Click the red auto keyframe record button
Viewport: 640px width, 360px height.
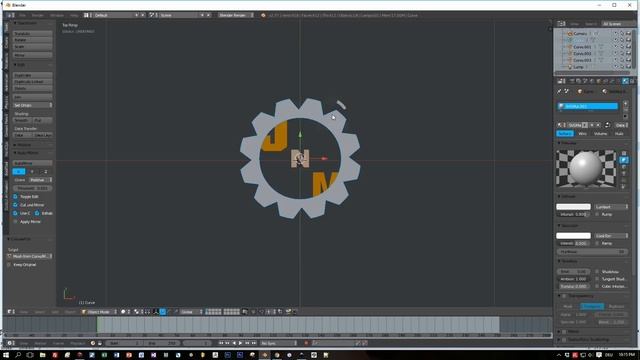306,343
